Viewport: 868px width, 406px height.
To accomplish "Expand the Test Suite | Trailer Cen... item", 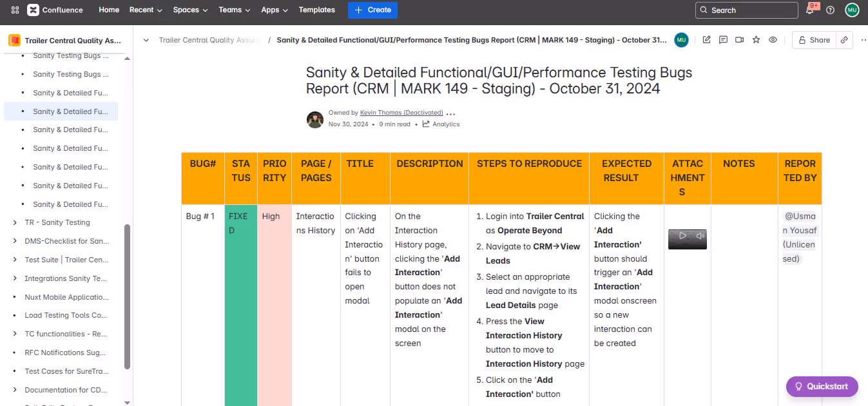I will click(15, 260).
